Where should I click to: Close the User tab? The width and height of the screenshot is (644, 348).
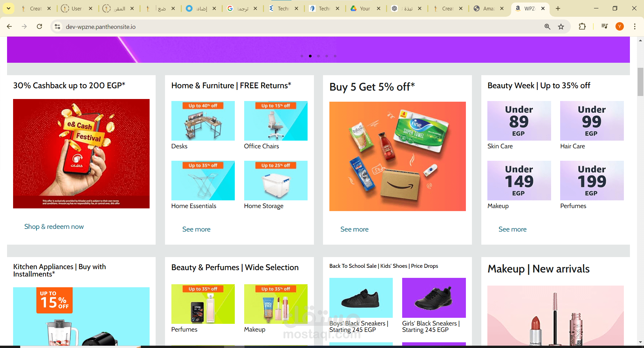tap(91, 8)
